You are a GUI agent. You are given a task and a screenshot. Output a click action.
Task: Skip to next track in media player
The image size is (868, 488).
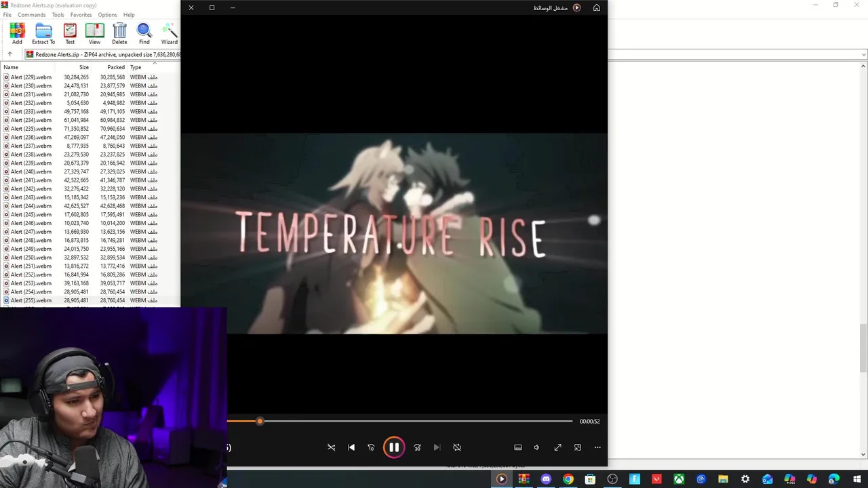(437, 447)
